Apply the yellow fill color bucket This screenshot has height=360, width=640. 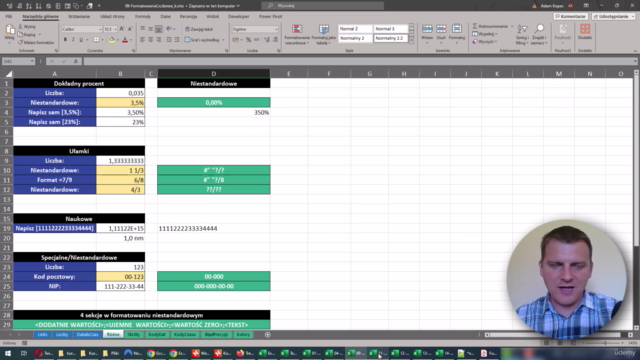pyautogui.click(x=112, y=40)
